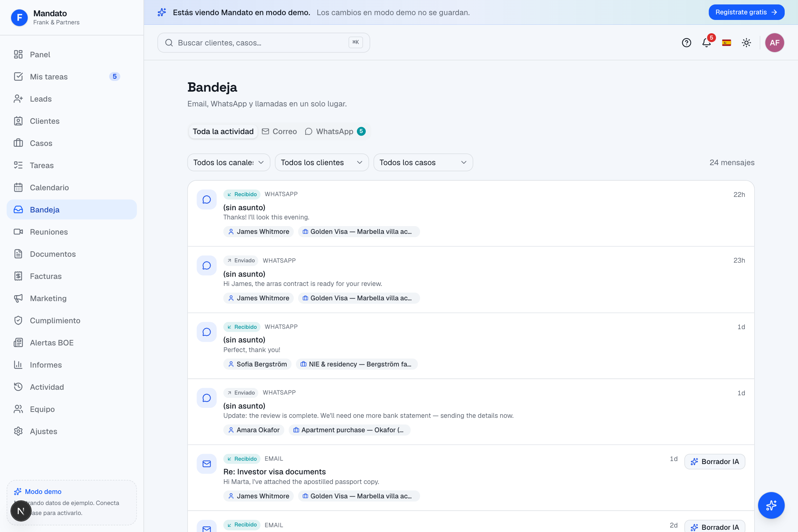The height and width of the screenshot is (532, 798).
Task: Click the Cumplimiento shield icon
Action: 18,321
